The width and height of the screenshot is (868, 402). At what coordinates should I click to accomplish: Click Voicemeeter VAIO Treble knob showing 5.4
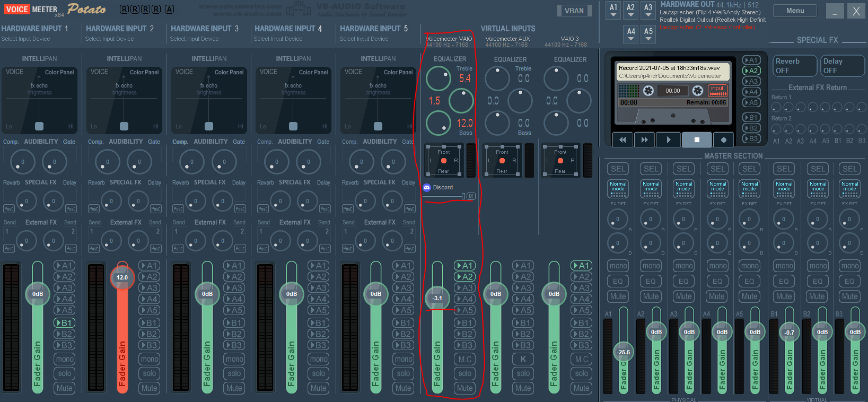pyautogui.click(x=438, y=78)
